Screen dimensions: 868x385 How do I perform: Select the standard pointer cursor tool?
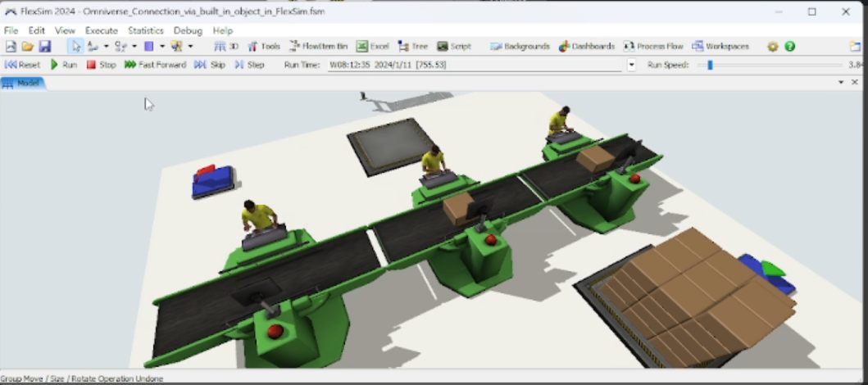click(75, 47)
